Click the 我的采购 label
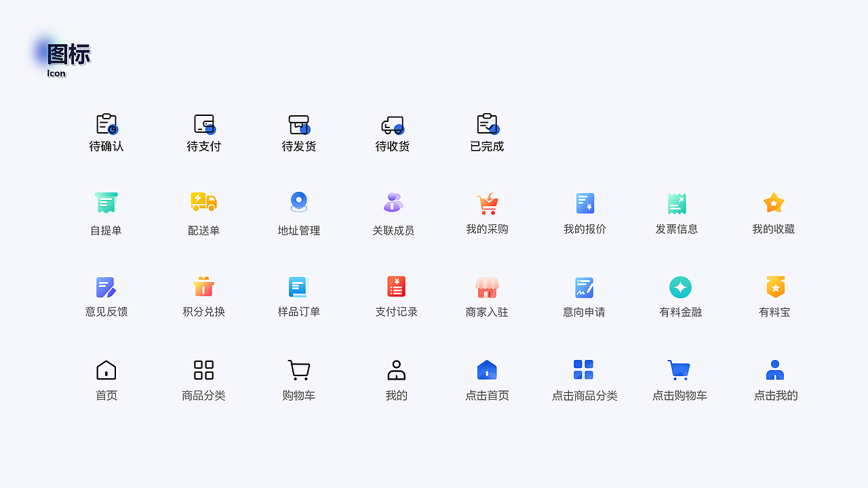 487,229
